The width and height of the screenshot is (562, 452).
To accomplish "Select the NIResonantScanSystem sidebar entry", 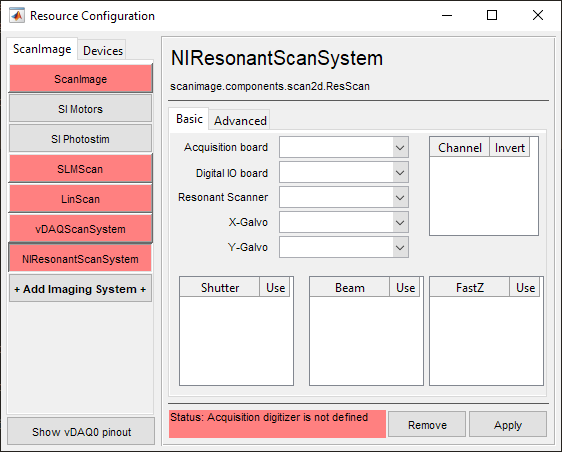I will pos(81,258).
